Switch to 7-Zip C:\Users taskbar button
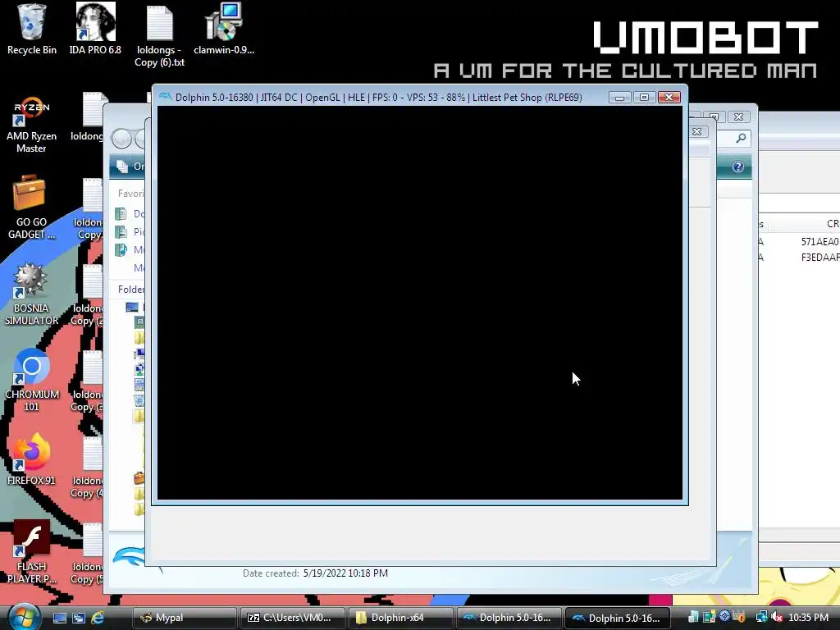The image size is (840, 630). pyautogui.click(x=292, y=618)
